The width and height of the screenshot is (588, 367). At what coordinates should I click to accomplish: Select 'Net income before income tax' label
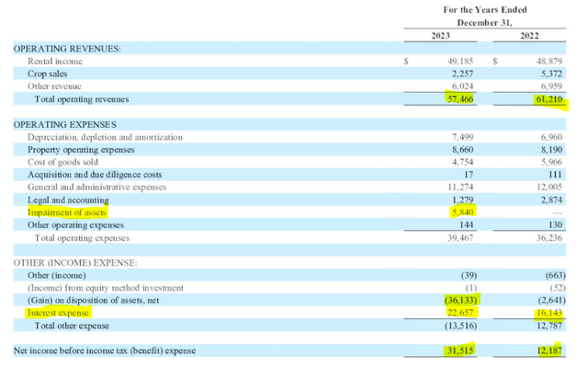[x=105, y=350]
